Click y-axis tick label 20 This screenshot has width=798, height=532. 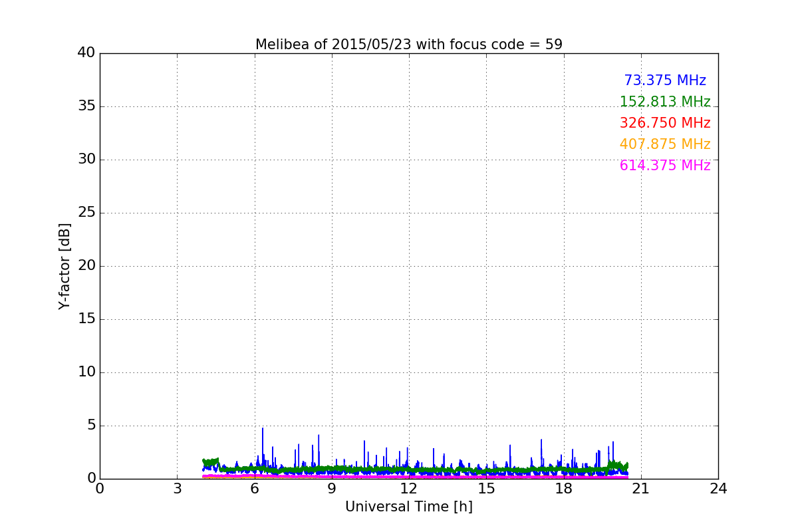coord(86,266)
